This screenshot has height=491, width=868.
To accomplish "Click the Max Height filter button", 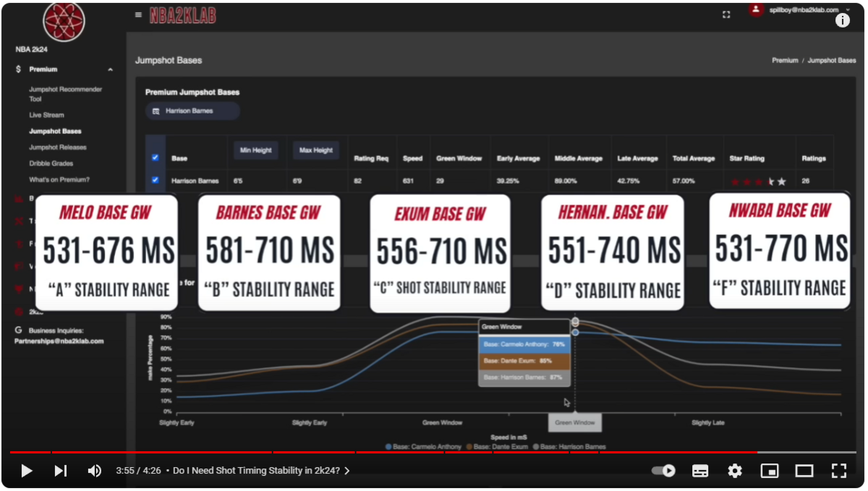I will tap(316, 150).
